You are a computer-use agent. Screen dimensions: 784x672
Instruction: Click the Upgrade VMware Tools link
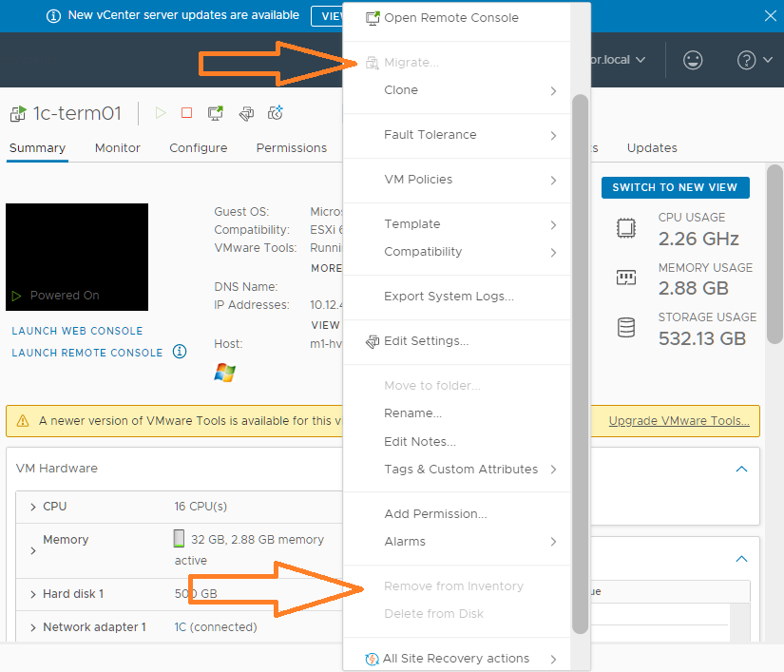679,421
